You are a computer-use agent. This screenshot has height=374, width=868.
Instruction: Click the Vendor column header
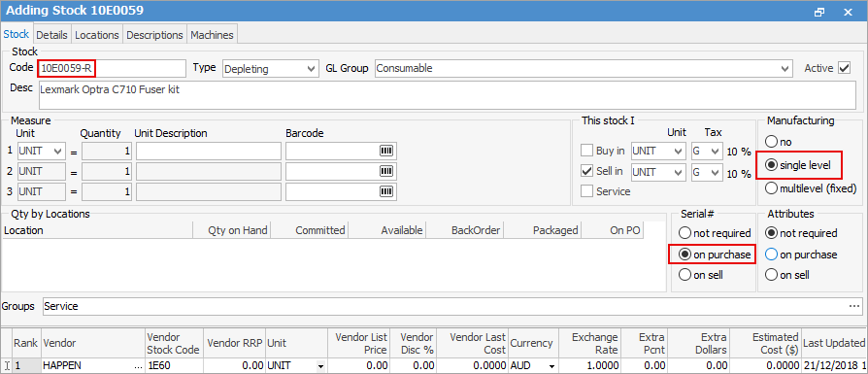92,344
